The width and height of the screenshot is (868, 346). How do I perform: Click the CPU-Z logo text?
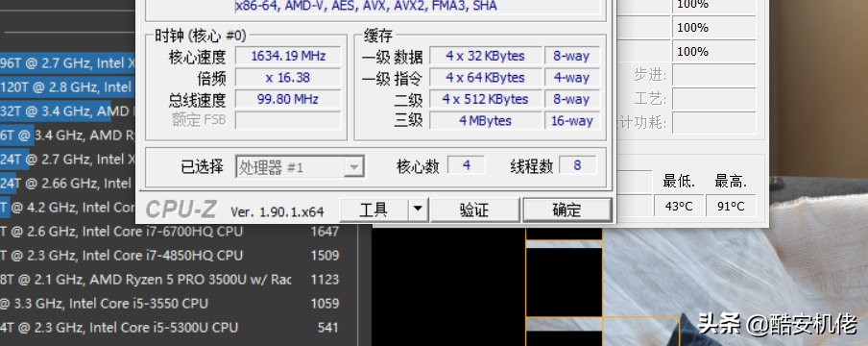tap(181, 210)
